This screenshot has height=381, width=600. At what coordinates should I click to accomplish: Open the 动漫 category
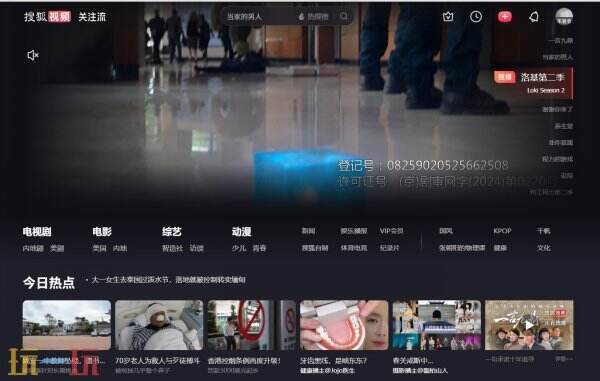point(241,231)
